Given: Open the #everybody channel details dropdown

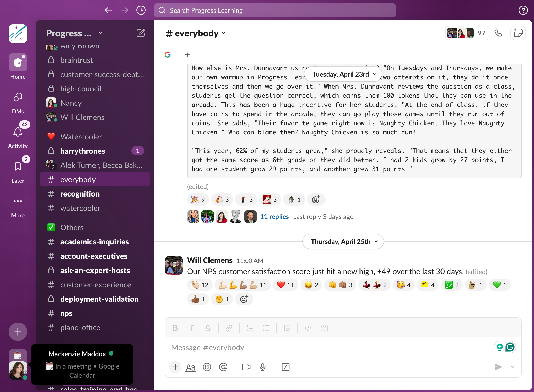Looking at the screenshot, I should tap(196, 33).
